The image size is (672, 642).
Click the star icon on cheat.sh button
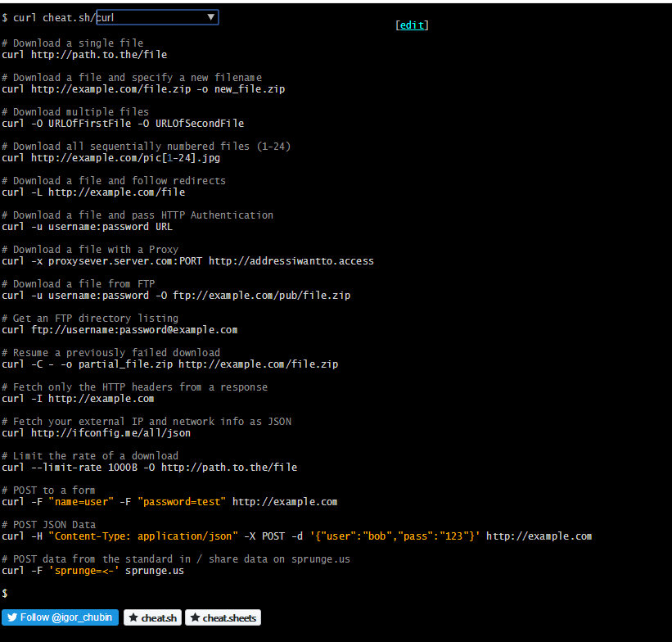133,617
